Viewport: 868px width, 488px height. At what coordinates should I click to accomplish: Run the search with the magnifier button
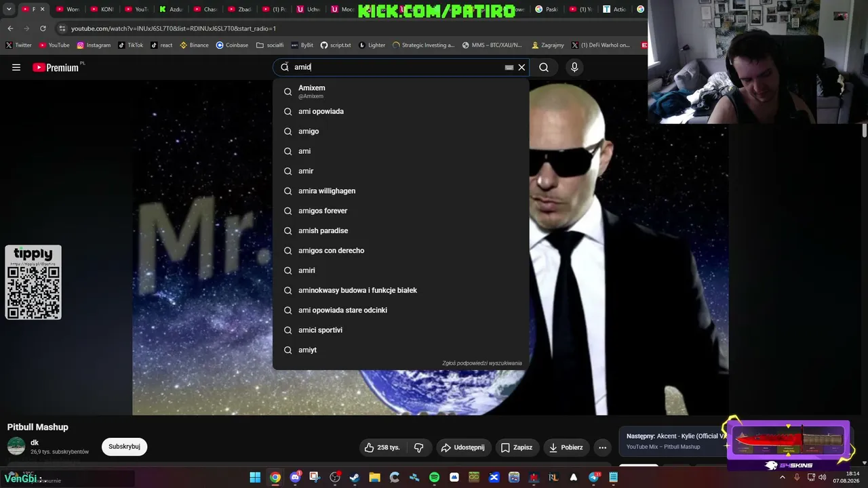(544, 67)
